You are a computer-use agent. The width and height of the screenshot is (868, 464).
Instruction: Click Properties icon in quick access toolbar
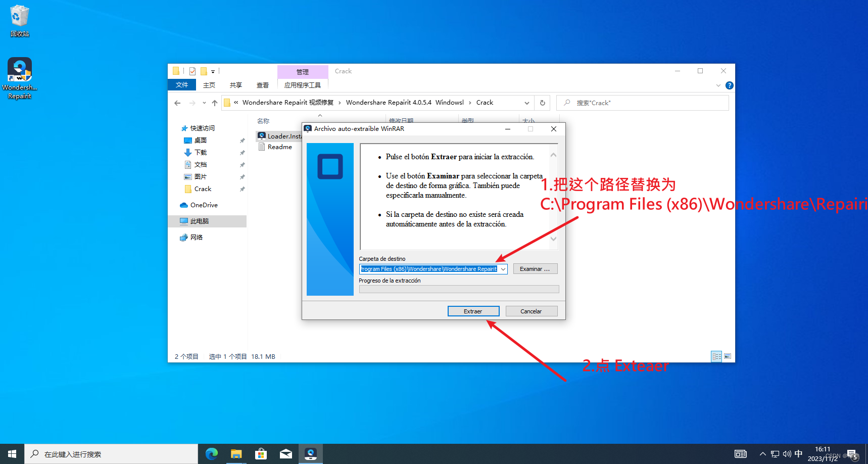pyautogui.click(x=192, y=71)
